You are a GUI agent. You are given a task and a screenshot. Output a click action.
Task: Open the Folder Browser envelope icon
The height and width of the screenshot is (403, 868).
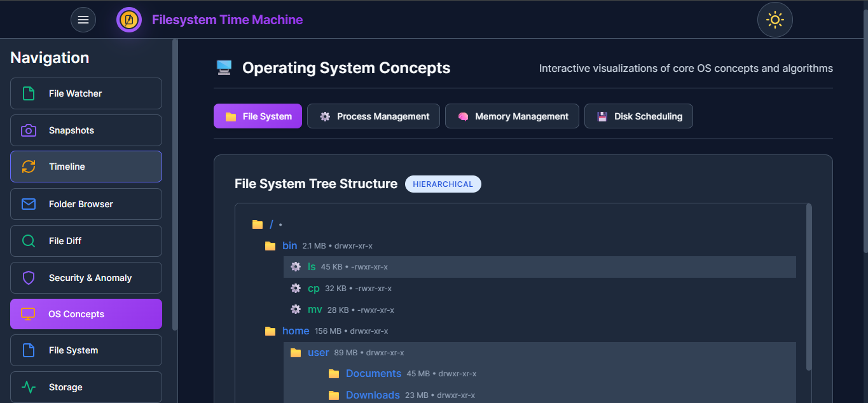28,204
